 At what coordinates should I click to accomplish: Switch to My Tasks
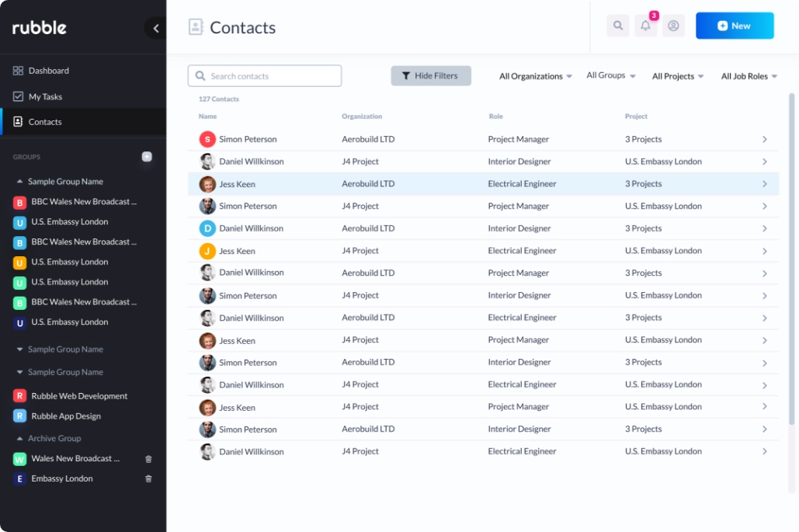click(x=45, y=96)
